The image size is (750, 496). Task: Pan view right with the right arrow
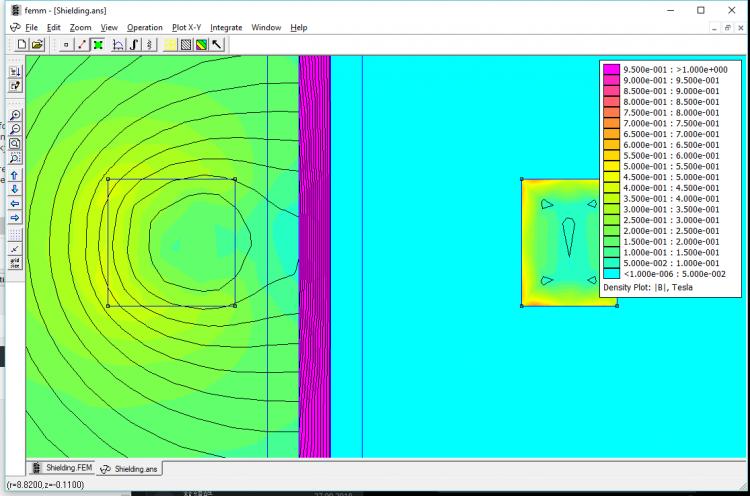click(x=15, y=217)
